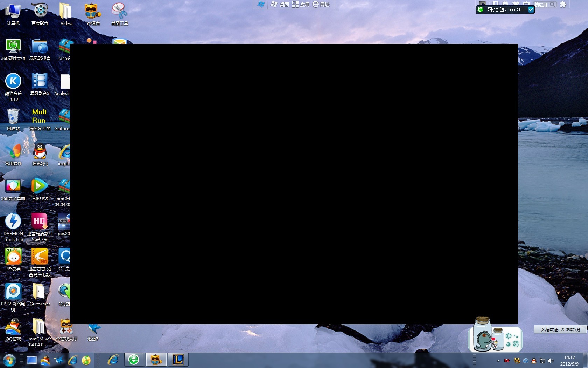Viewport: 588px width, 368px height.
Task: Toggle 中 Chinese input mode indicator
Action: click(x=509, y=336)
